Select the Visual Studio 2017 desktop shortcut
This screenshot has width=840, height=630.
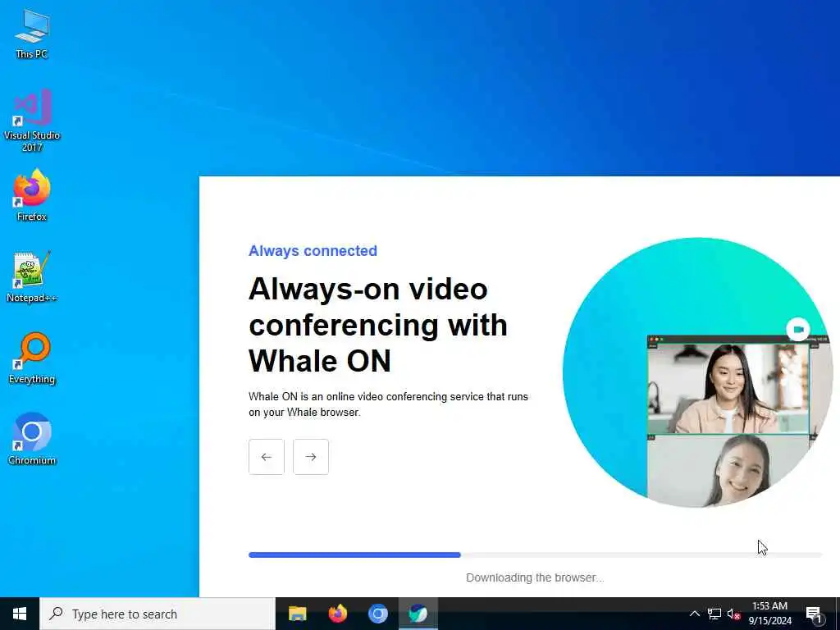[x=32, y=120]
